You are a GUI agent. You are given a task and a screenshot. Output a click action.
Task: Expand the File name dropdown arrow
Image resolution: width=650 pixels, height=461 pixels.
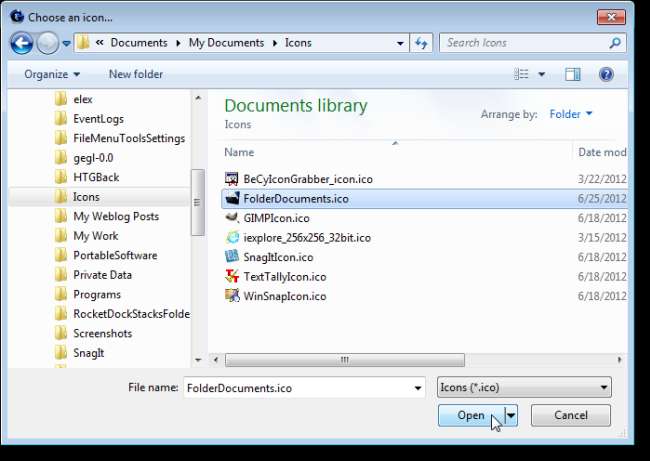point(418,388)
